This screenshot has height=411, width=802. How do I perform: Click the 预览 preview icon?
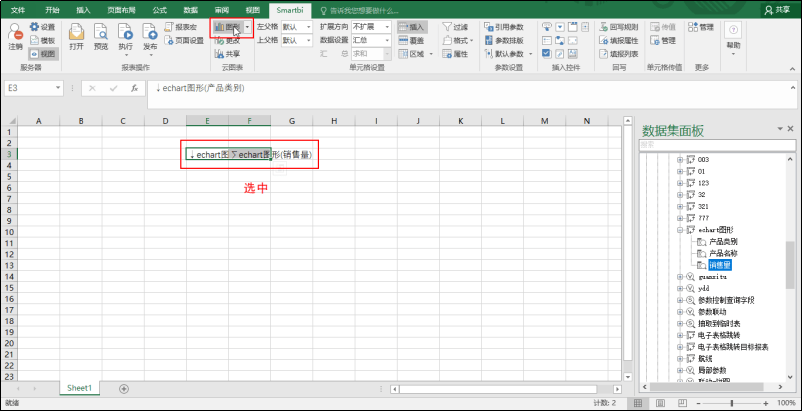coord(101,37)
